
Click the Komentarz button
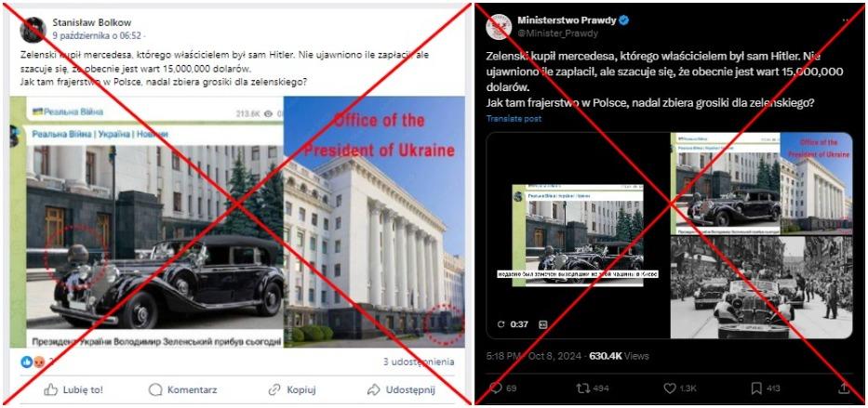(182, 389)
